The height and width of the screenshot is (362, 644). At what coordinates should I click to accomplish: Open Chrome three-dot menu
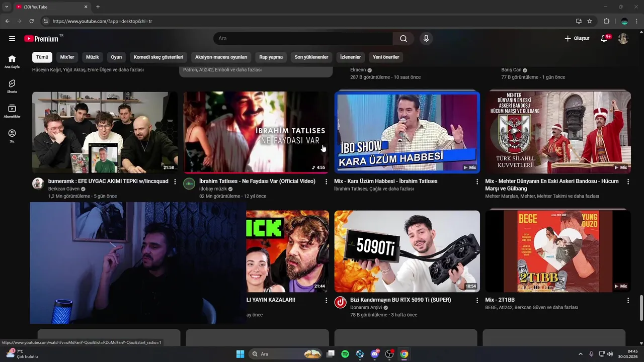[x=637, y=21]
